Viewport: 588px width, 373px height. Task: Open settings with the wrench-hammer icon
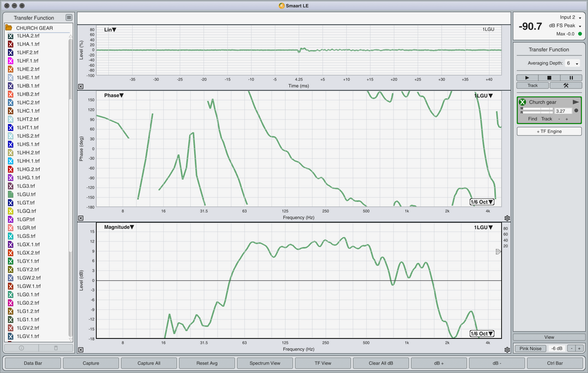point(566,85)
